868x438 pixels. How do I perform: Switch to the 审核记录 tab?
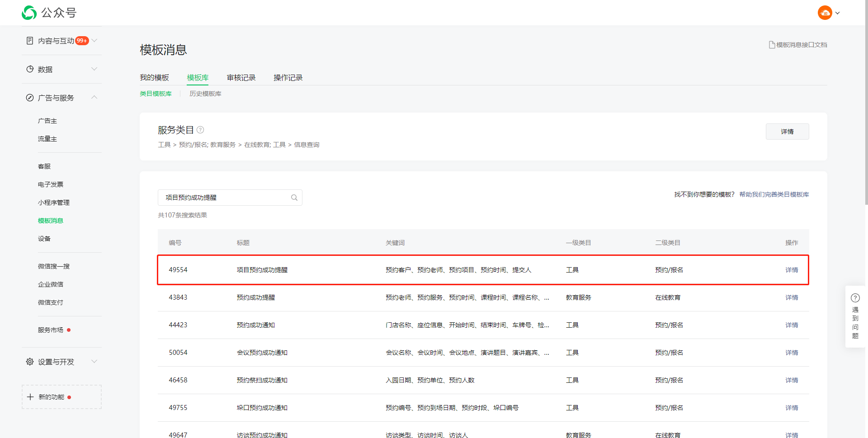(x=241, y=78)
